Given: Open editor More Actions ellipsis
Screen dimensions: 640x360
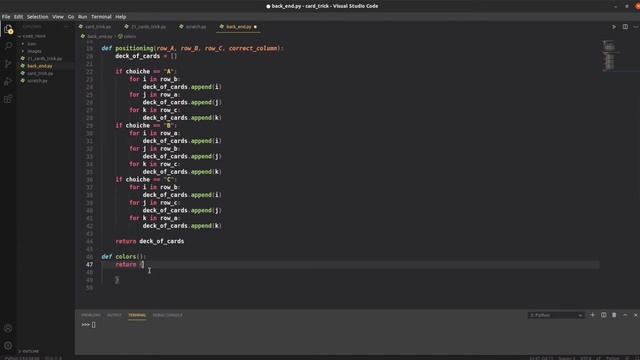Looking at the screenshot, I should click(x=636, y=27).
